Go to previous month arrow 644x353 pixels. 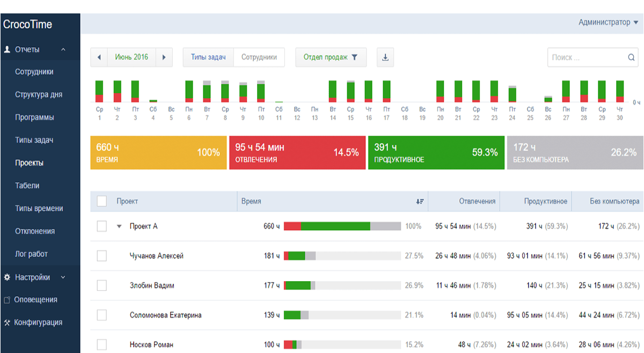[x=99, y=57]
